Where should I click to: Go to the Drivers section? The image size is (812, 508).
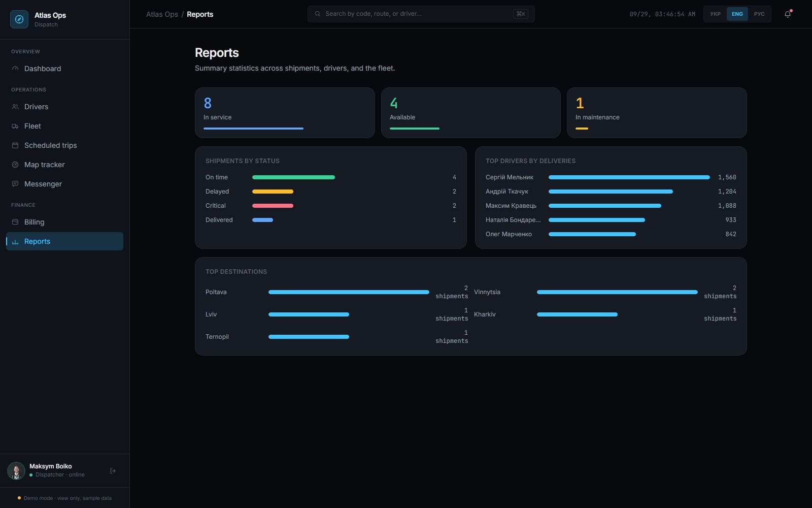(x=64, y=107)
